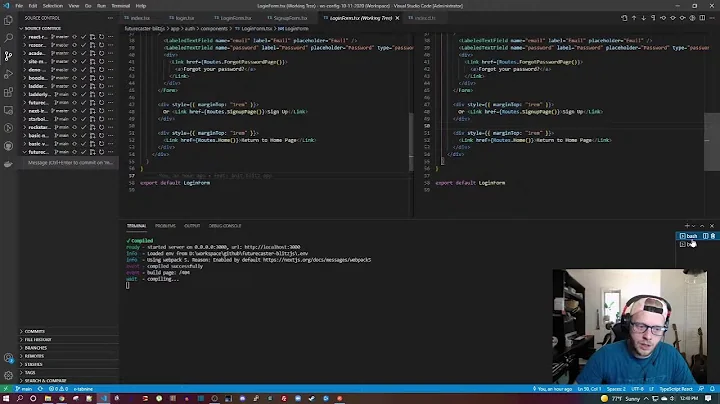Maximize the terminal panel with the up chevron

pyautogui.click(x=702, y=226)
